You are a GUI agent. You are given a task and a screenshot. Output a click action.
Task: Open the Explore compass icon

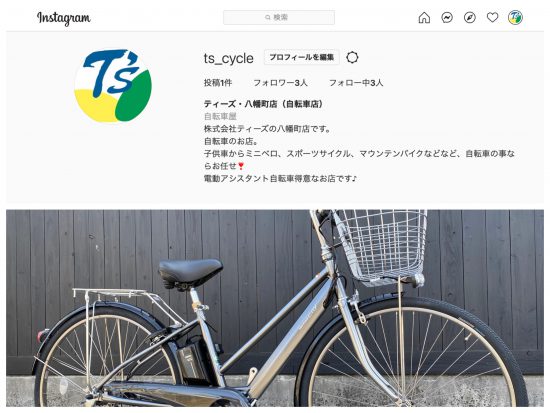(x=470, y=17)
